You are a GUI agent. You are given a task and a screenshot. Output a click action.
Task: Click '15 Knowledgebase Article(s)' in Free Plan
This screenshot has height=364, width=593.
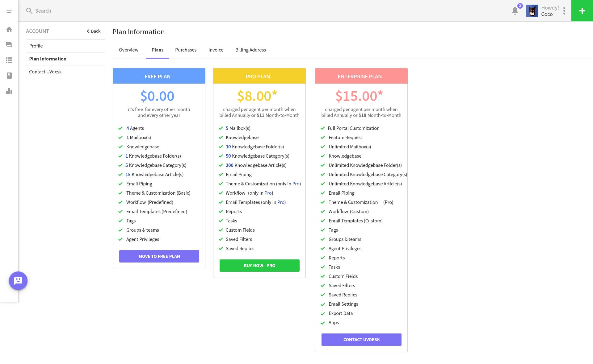pyautogui.click(x=154, y=174)
